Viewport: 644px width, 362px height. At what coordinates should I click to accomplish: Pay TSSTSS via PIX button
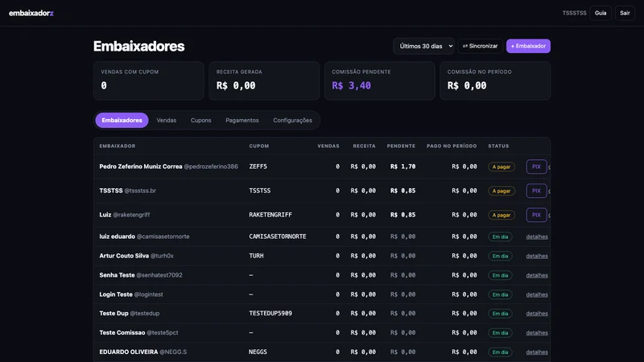pos(536,191)
